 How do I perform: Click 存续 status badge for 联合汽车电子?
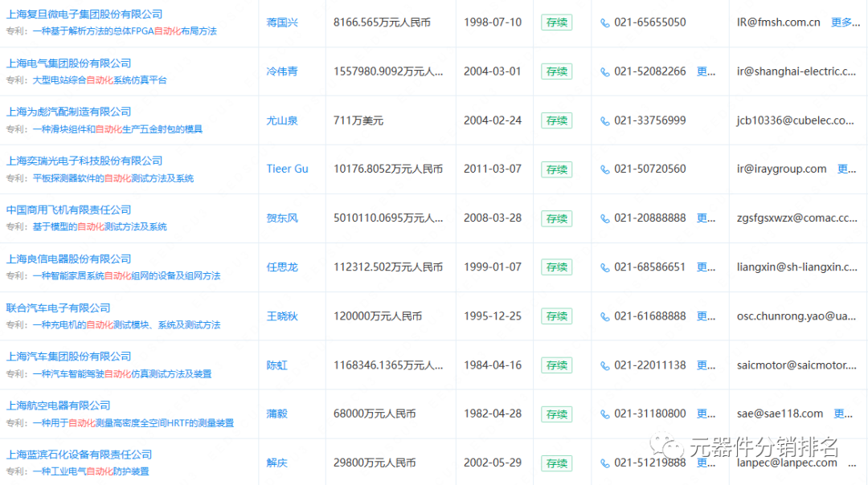tap(556, 316)
